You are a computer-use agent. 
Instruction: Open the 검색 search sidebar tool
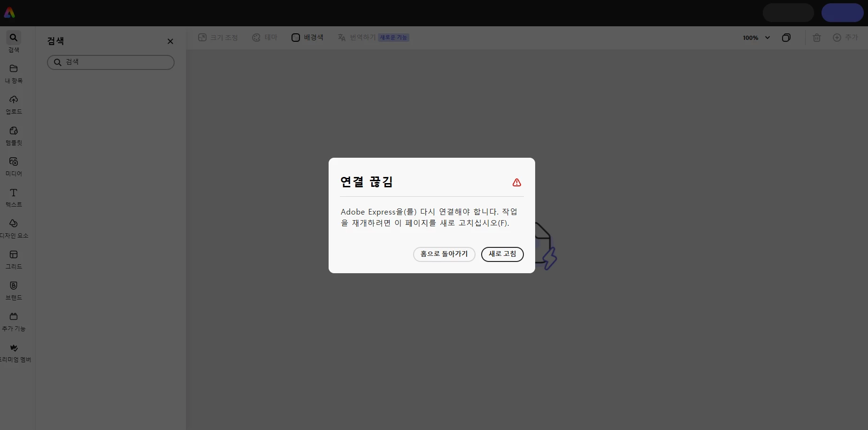point(14,42)
